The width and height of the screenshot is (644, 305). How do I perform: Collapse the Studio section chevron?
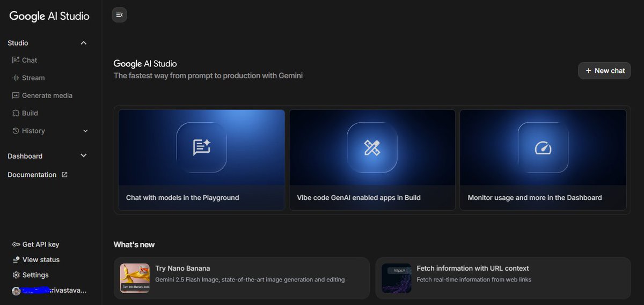pos(84,43)
